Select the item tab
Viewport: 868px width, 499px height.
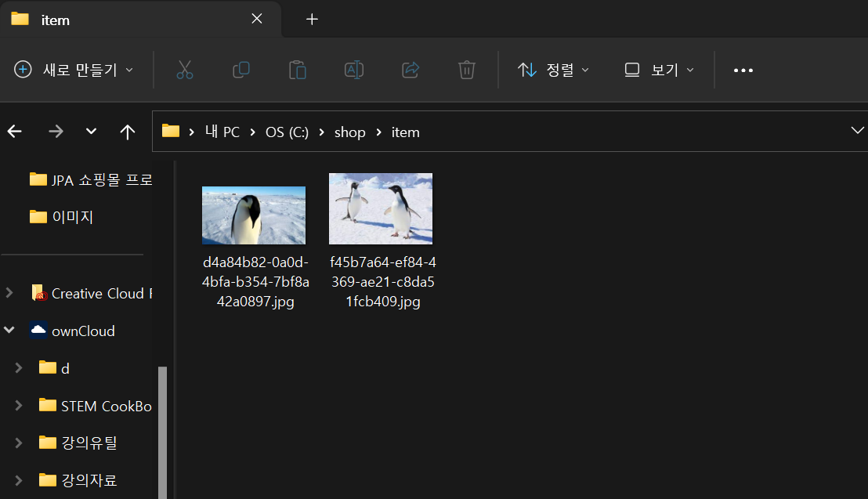click(140, 20)
